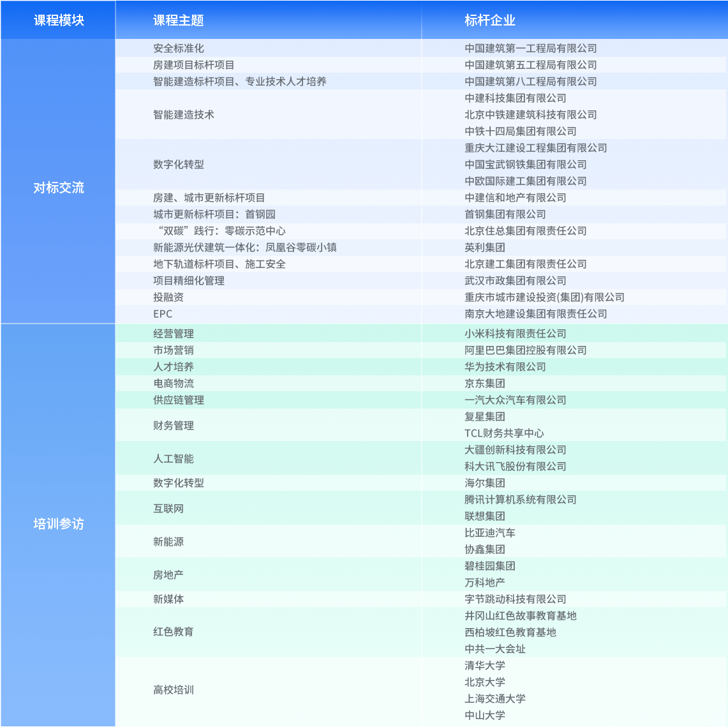Screen dimensions: 728x727
Task: Click the 人工智能 course topic
Action: (170, 458)
